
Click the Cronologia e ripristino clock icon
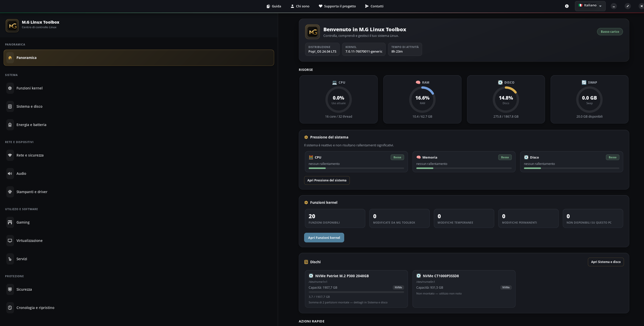[10, 308]
